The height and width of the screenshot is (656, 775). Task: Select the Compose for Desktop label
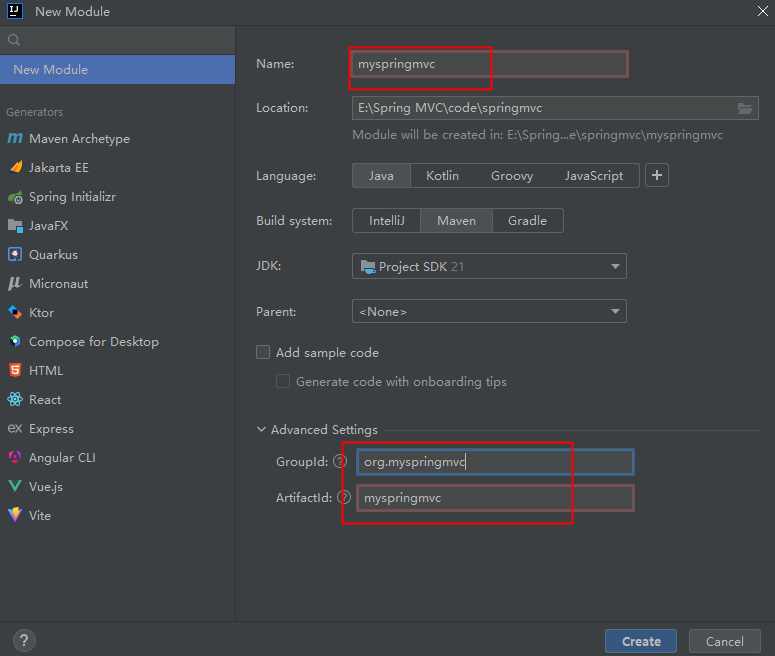click(94, 342)
